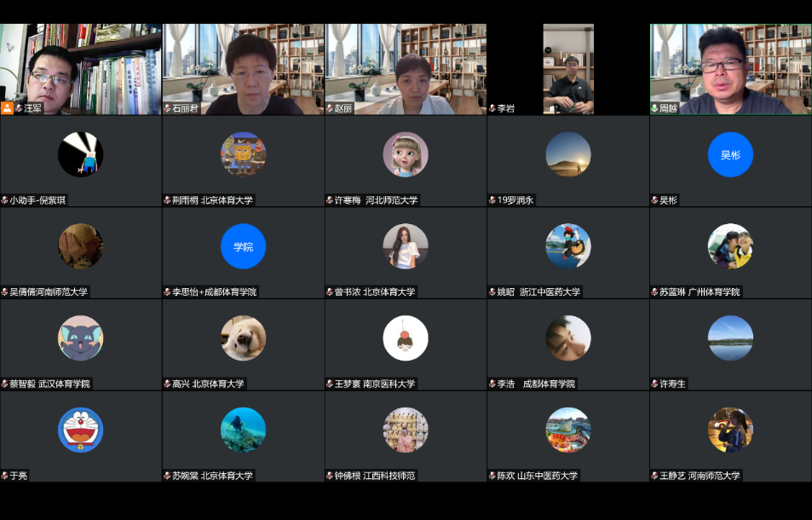Click the muted mic icon beside 许寿生

click(x=655, y=384)
